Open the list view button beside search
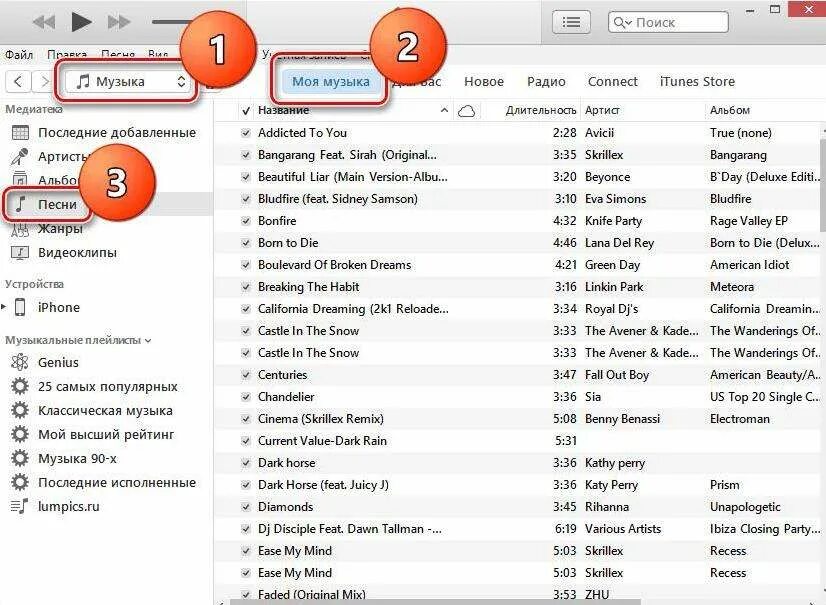 coord(571,22)
